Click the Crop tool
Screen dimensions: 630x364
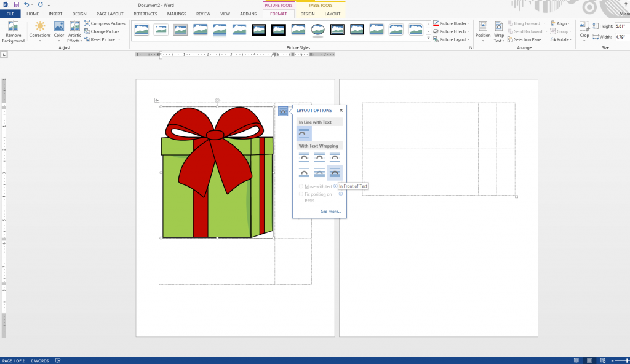click(584, 32)
